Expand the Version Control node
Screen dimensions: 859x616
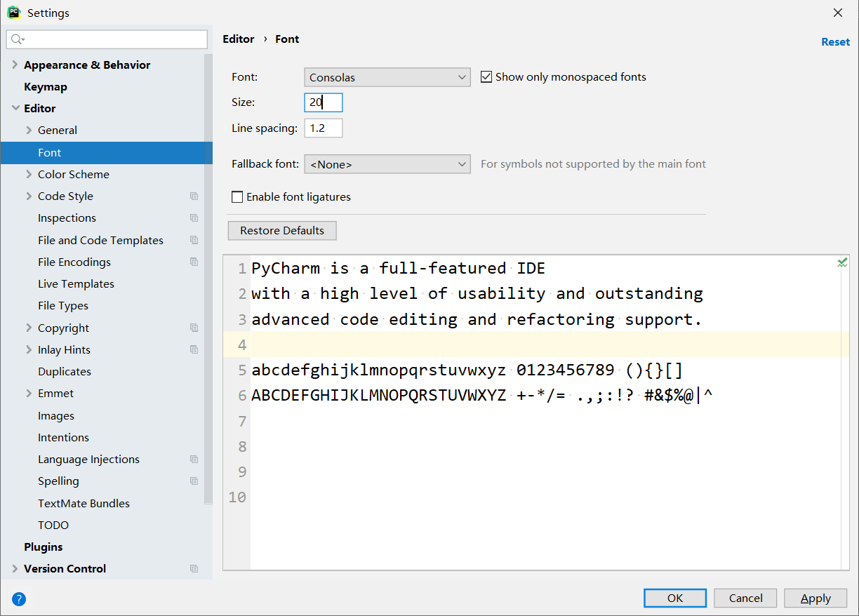(x=15, y=569)
